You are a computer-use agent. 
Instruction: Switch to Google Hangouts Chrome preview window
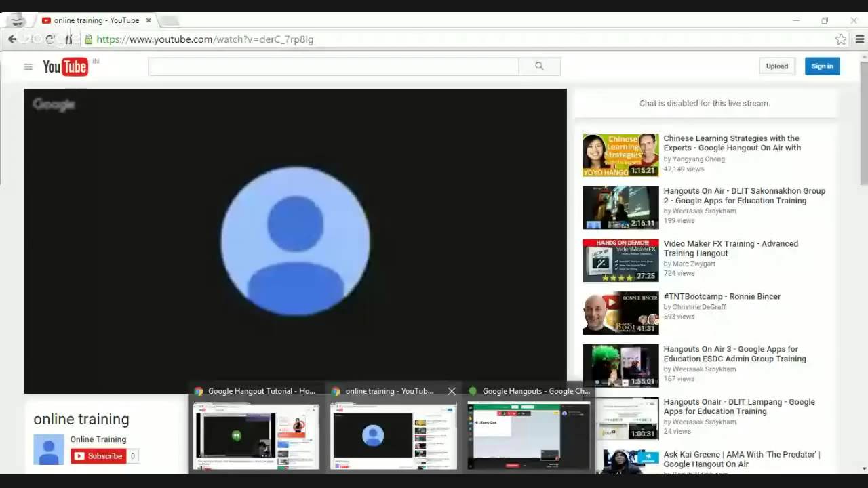(x=529, y=427)
